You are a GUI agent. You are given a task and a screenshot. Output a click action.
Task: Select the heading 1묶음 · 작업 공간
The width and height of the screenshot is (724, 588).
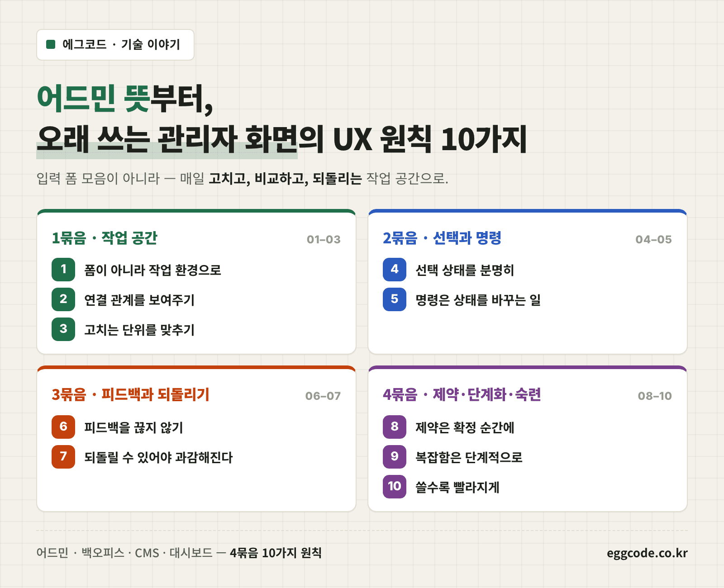[x=105, y=238]
